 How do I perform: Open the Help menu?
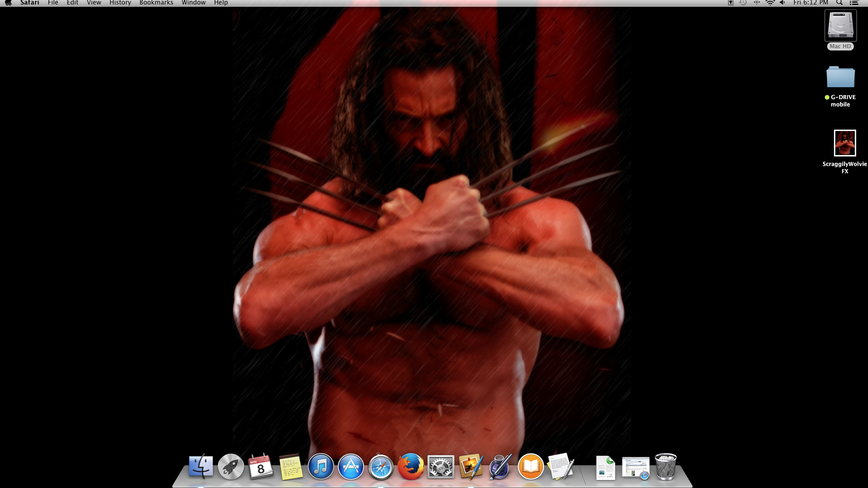[x=221, y=3]
